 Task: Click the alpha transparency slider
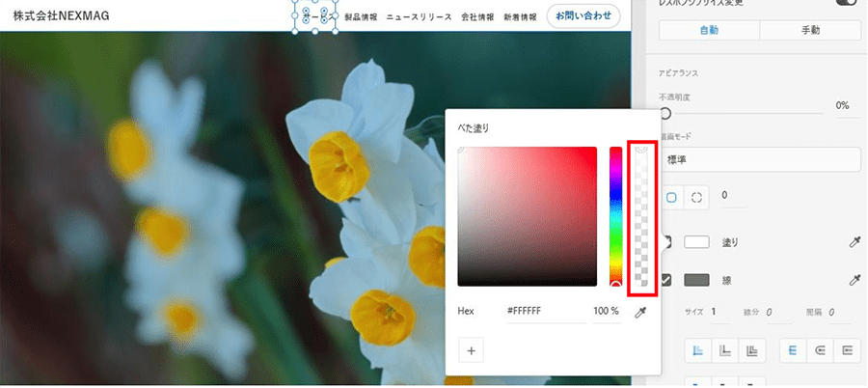pyautogui.click(x=641, y=216)
